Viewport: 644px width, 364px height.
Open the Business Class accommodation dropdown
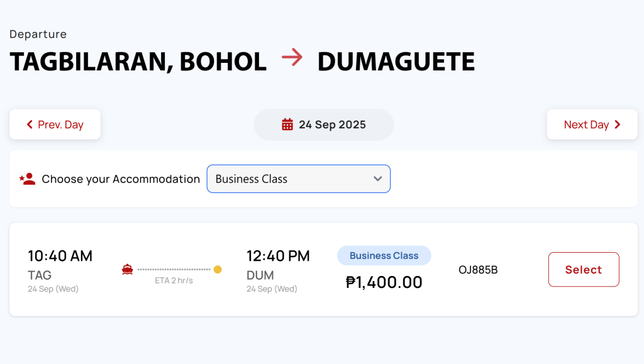[x=299, y=179]
